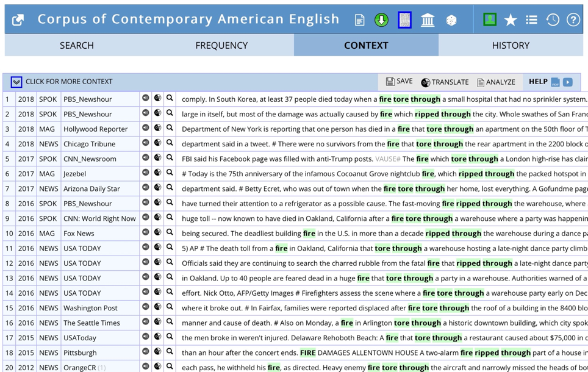Viewport: 588px width, 372px height.
Task: Click the dice random icon
Action: tap(451, 20)
